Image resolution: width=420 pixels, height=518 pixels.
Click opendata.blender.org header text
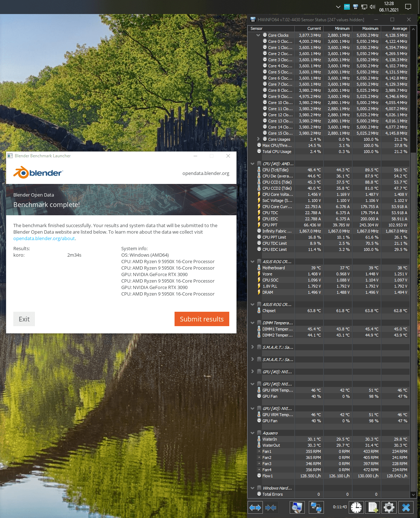pos(206,173)
